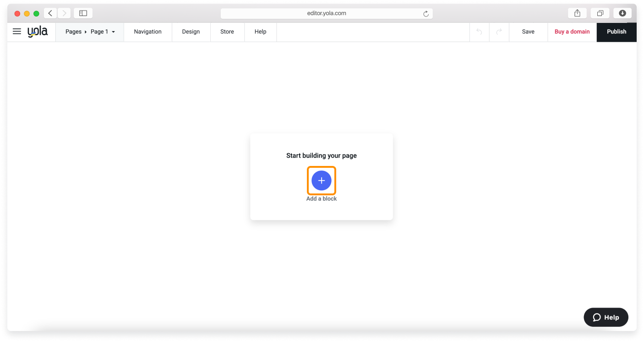This screenshot has height=342, width=644.
Task: Open the Navigation menu
Action: pos(147,32)
